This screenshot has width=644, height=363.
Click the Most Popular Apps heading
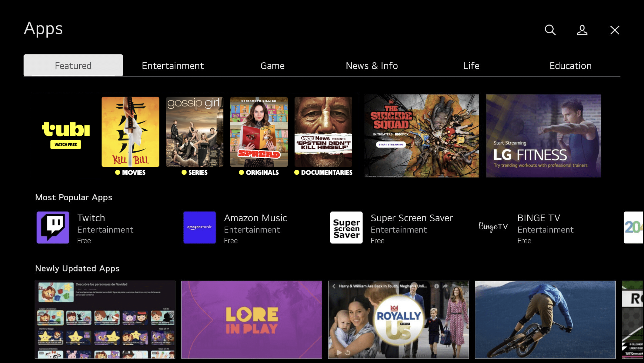click(73, 197)
